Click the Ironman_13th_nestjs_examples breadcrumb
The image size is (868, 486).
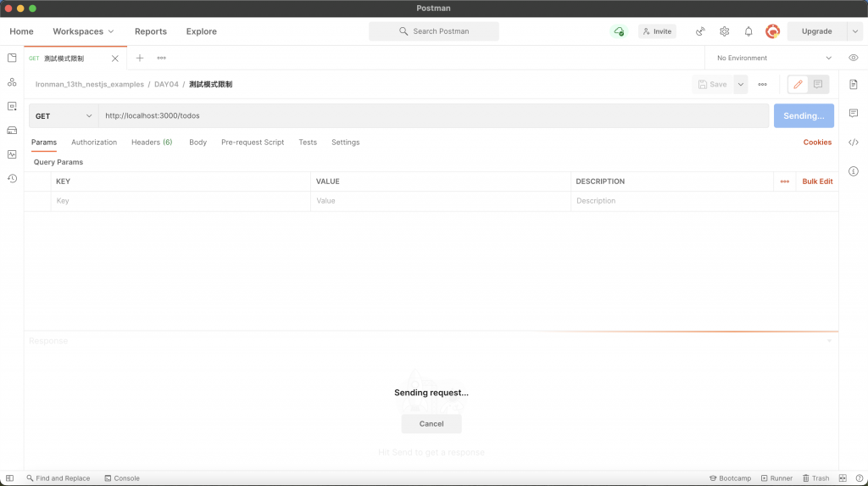tap(90, 84)
